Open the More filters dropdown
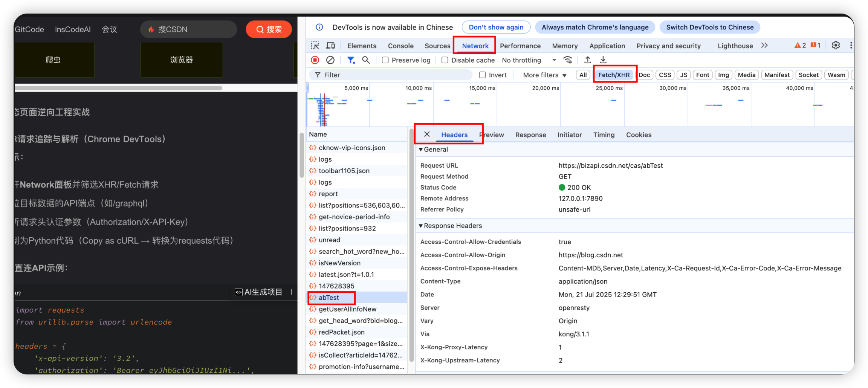Screen dimensions: 868x388 point(545,75)
